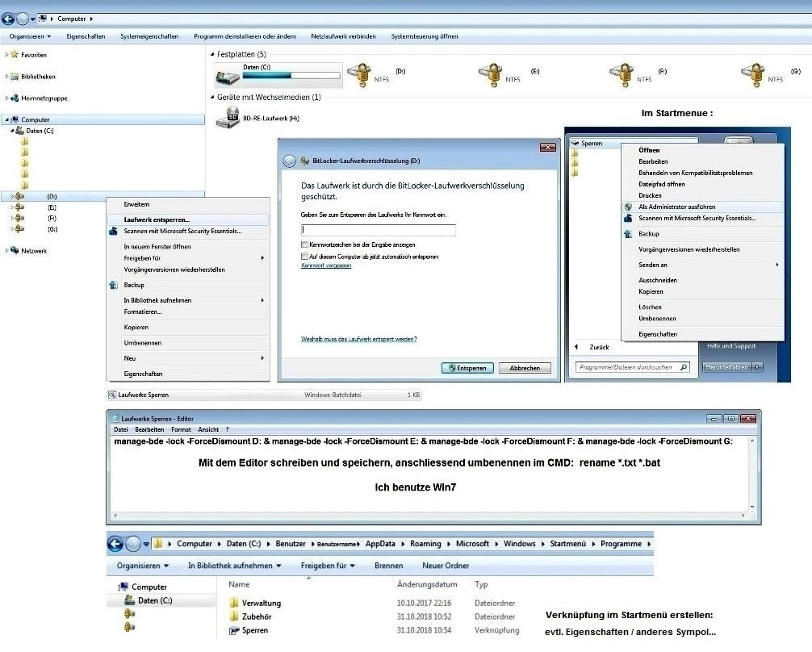Image resolution: width=812 pixels, height=652 pixels.
Task: Open In Bibliothek aufnehmen dropdown in bottom toolbar
Action: [235, 566]
